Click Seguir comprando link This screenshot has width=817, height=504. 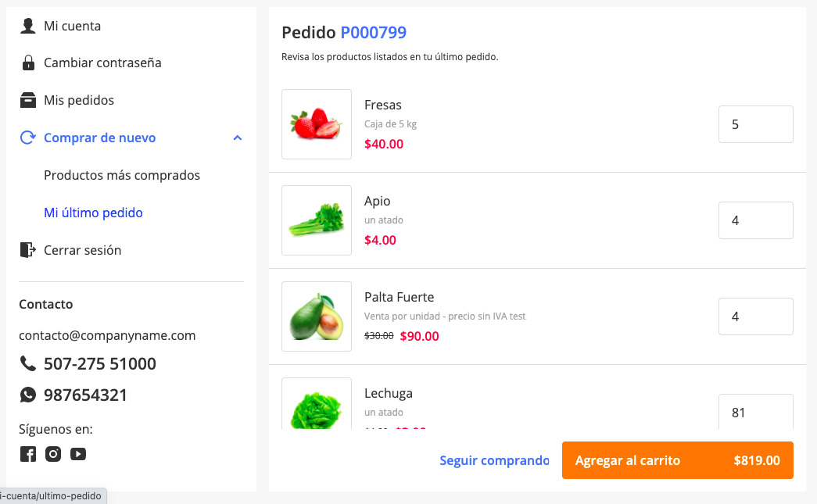pos(494,460)
